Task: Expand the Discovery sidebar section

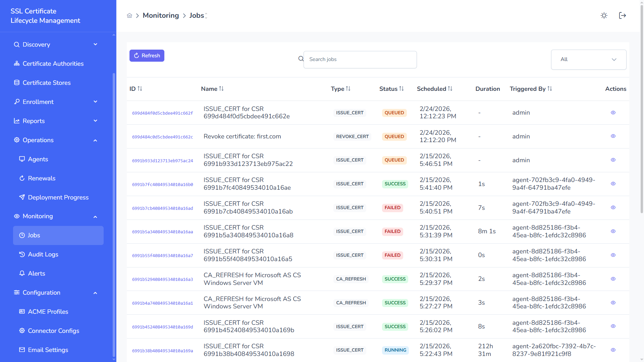Action: coord(55,45)
